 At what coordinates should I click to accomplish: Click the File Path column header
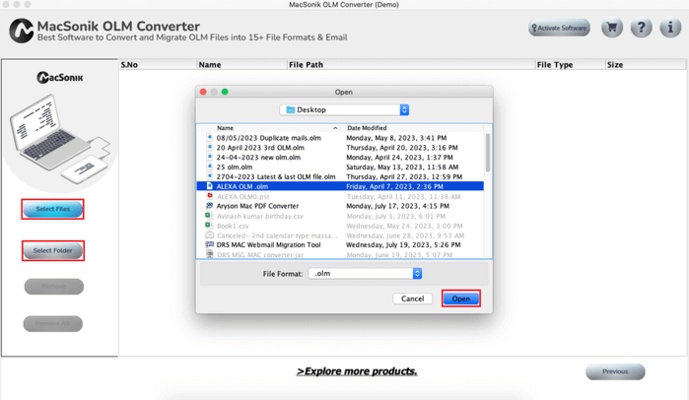pos(306,65)
